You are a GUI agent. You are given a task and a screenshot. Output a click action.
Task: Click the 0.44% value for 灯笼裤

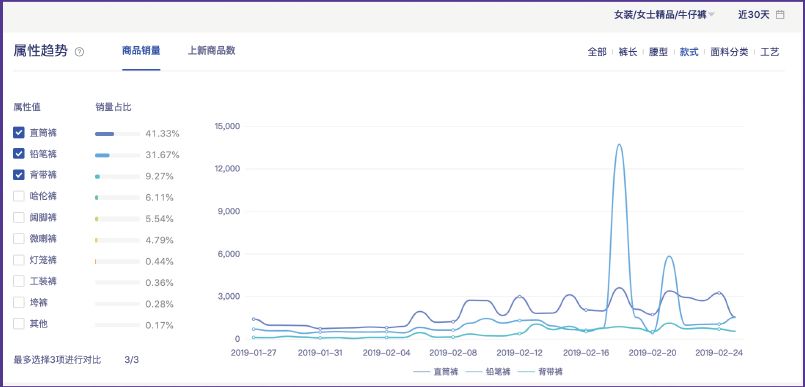(159, 262)
